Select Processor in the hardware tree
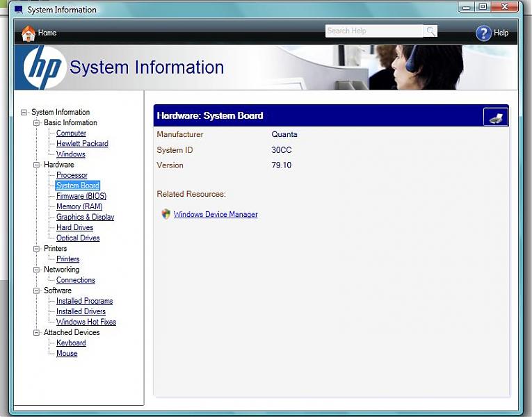Viewport: 532px width, 417px height. tap(72, 175)
